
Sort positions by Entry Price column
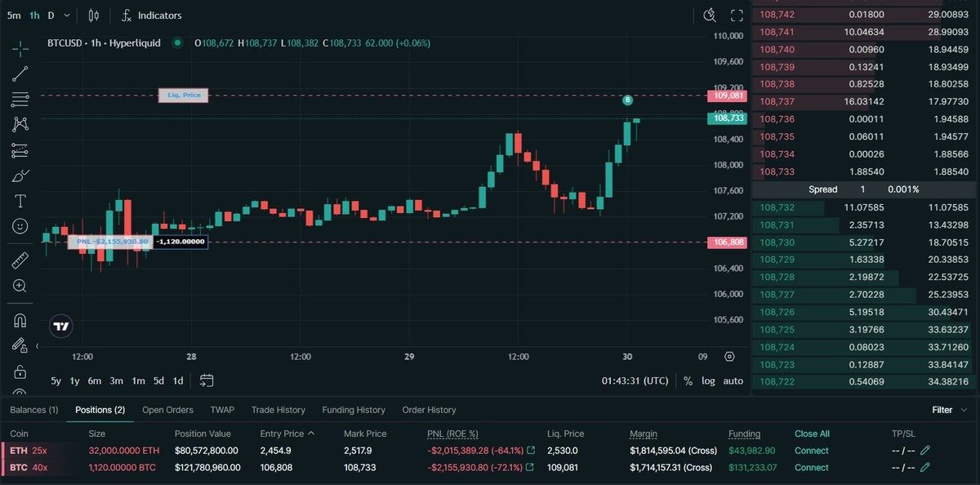[x=287, y=434]
